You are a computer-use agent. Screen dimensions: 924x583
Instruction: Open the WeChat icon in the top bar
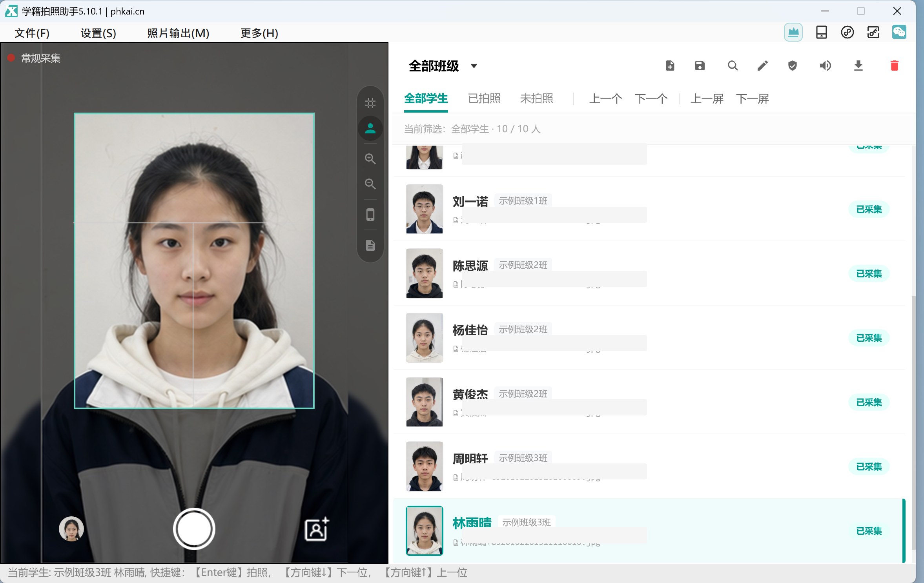tap(899, 32)
